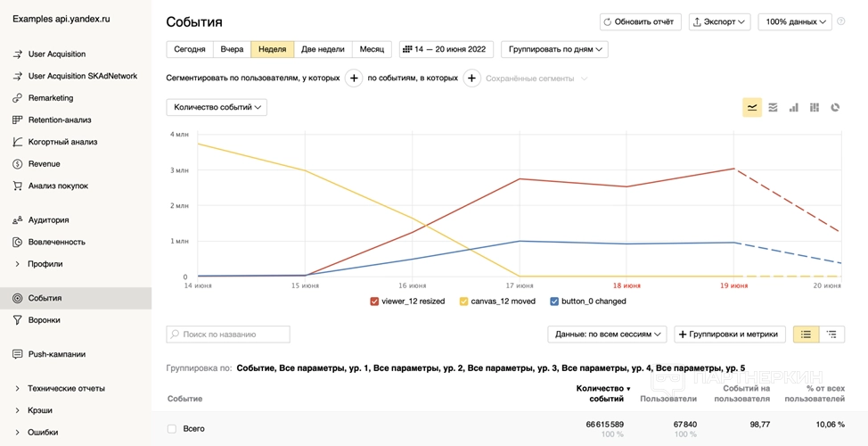Viewport: 868px width, 446px height.
Task: Click the Поиск по названию field
Action: click(x=228, y=334)
